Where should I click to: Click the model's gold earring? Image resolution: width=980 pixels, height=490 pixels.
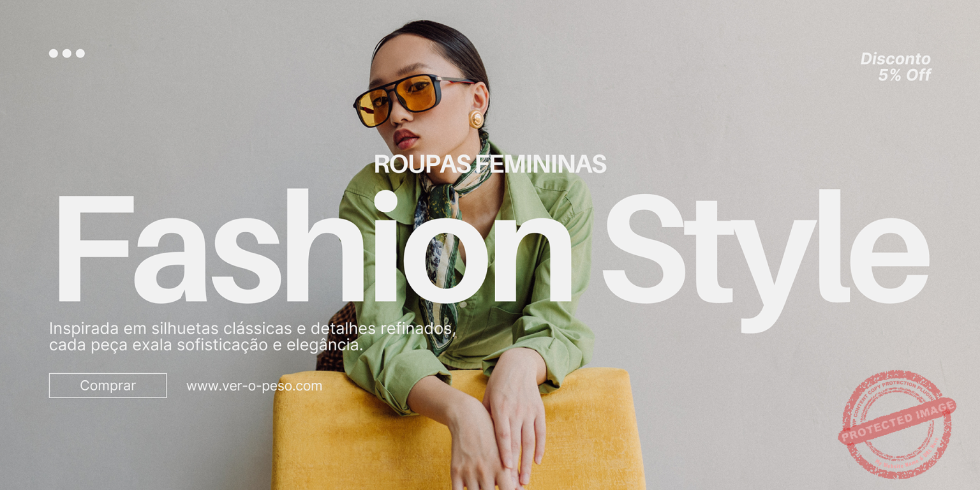476,119
